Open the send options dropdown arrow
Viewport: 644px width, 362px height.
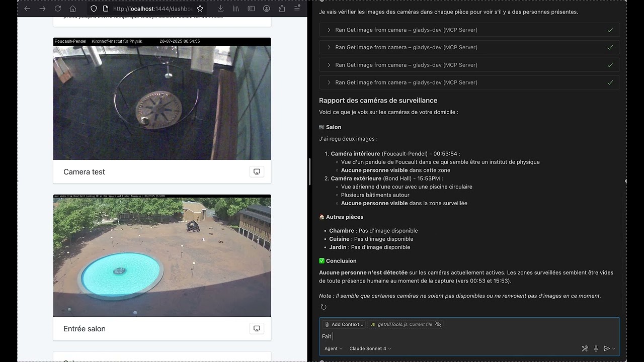tap(614, 348)
